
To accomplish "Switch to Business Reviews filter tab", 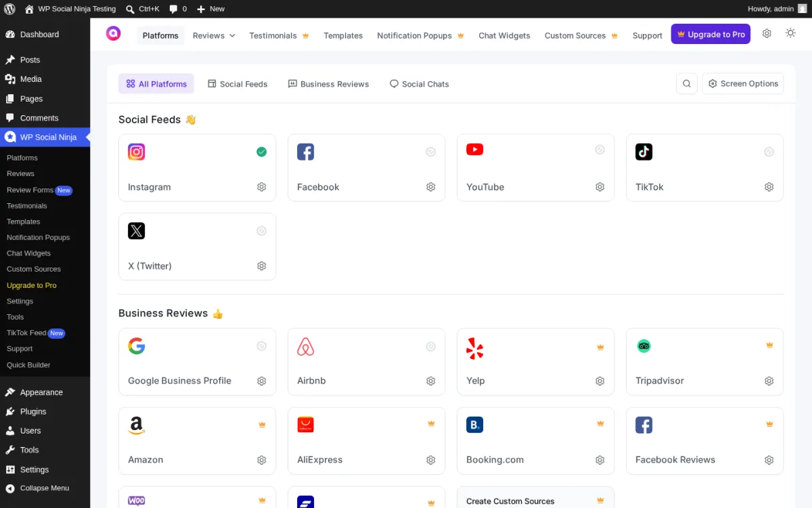I will (329, 84).
